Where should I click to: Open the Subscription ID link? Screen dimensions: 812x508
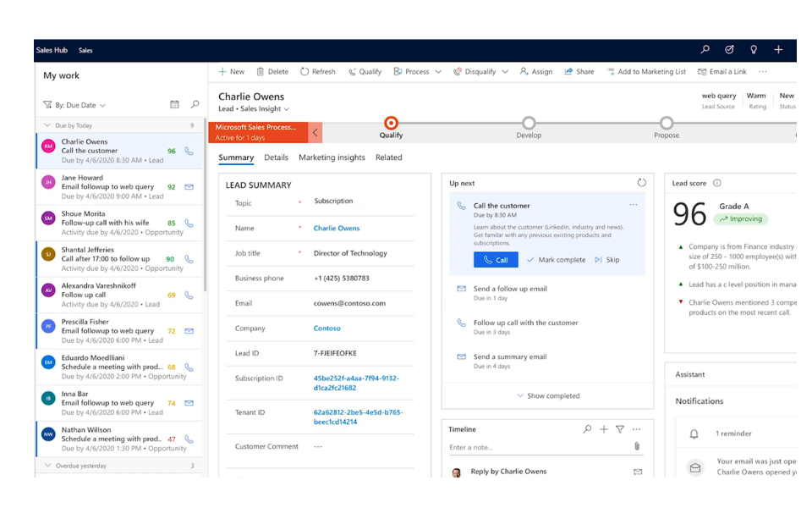coord(356,383)
